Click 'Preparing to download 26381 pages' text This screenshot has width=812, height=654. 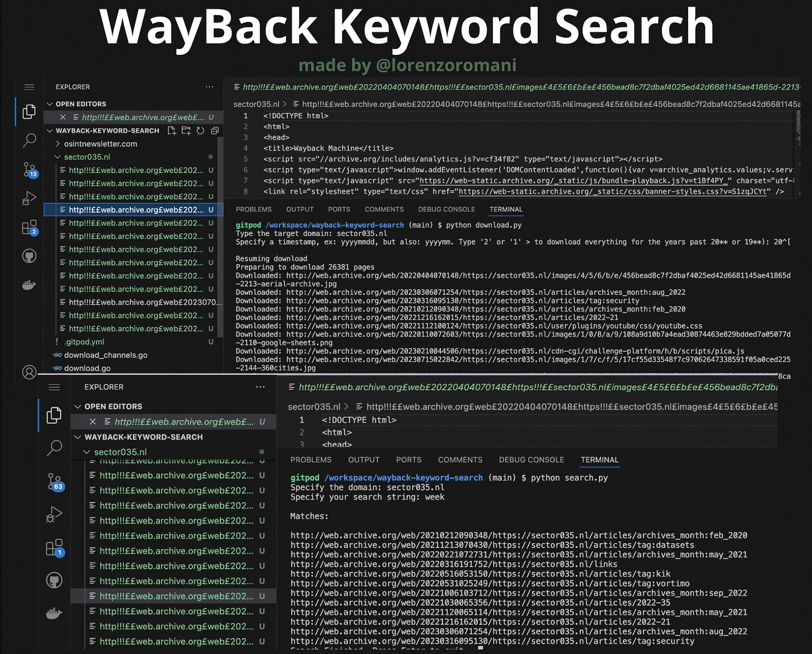tap(305, 267)
